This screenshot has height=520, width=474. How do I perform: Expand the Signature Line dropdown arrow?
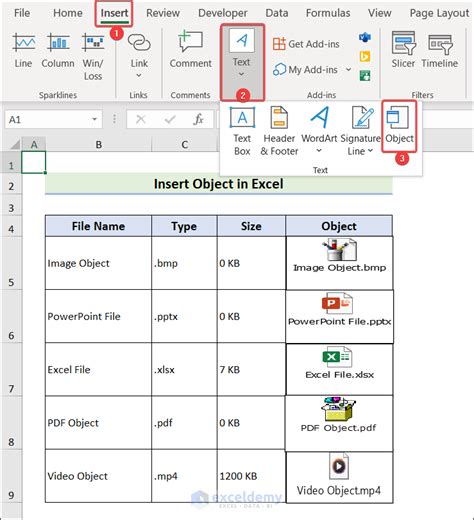pyautogui.click(x=370, y=151)
